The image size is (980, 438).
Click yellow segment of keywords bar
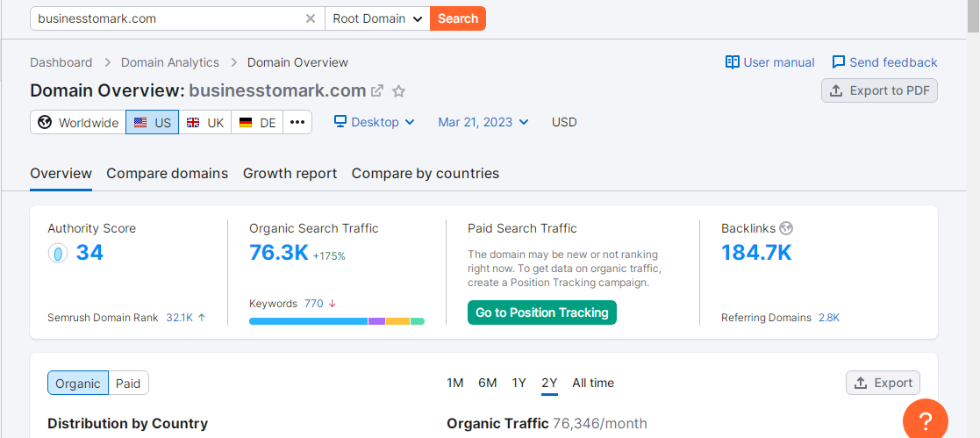coord(397,321)
